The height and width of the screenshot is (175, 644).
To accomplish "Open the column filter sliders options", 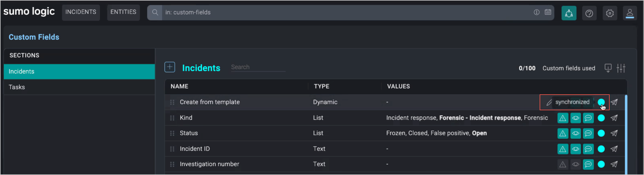I will coord(621,68).
